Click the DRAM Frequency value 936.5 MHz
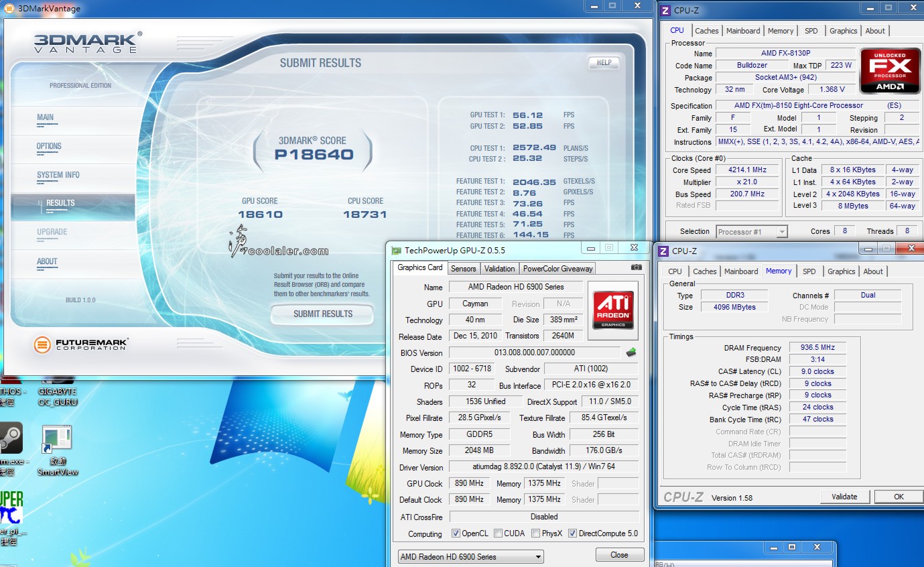Image resolution: width=924 pixels, height=567 pixels. pyautogui.click(x=817, y=348)
